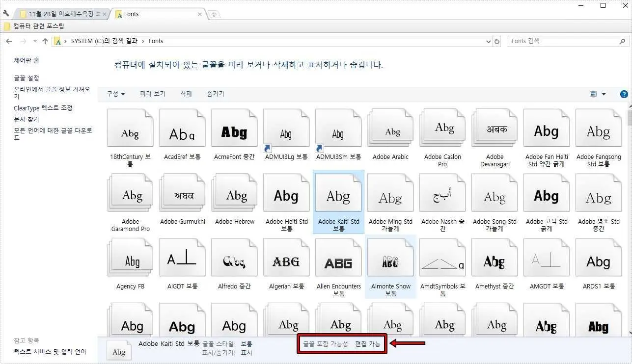The image size is (632, 364).
Task: Select the Adobe Gurmukhi font family
Action: point(182,193)
